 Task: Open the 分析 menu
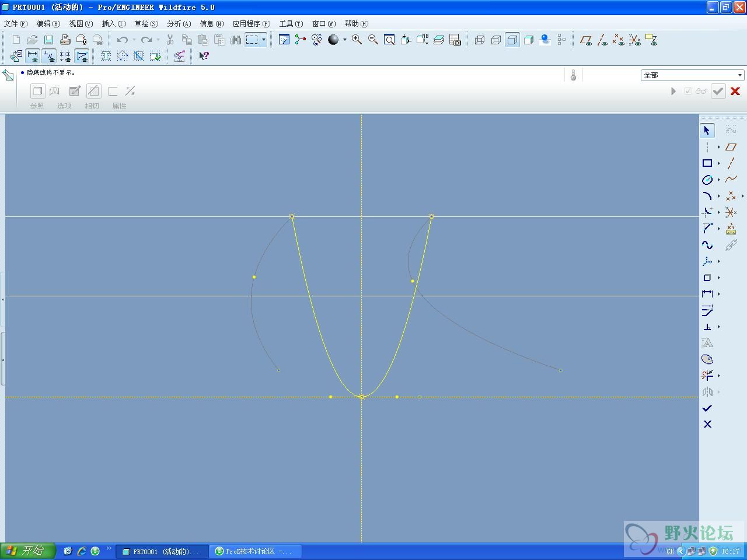tap(179, 24)
